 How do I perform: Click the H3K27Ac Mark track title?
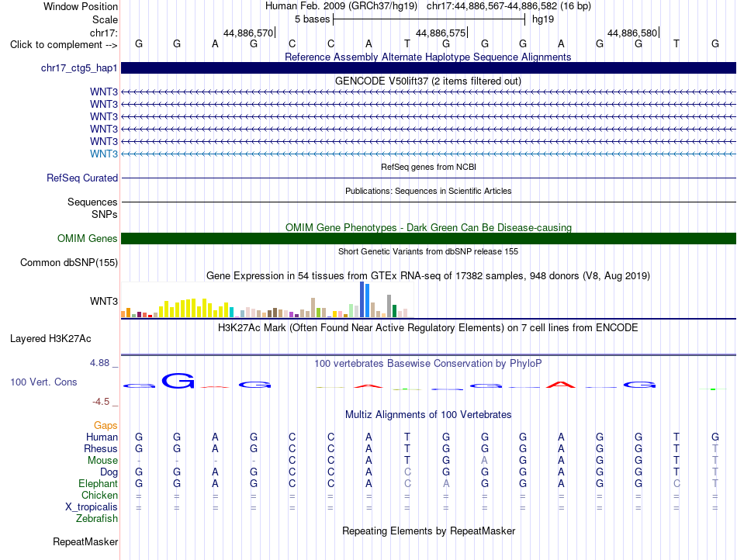click(x=427, y=327)
